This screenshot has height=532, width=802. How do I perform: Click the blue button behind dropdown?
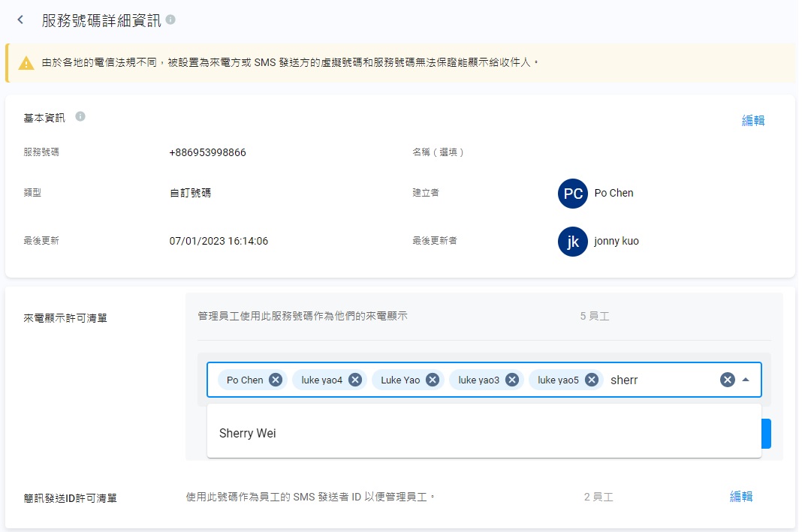pyautogui.click(x=767, y=434)
